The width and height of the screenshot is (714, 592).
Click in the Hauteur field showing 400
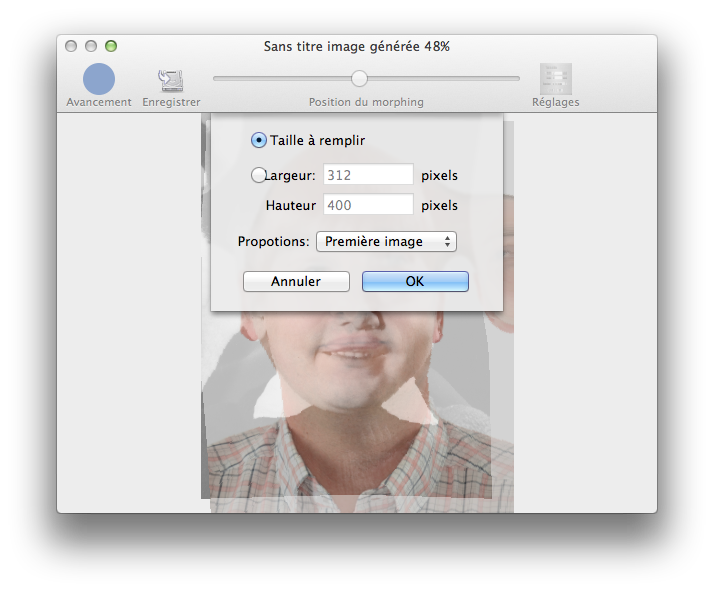(x=367, y=205)
